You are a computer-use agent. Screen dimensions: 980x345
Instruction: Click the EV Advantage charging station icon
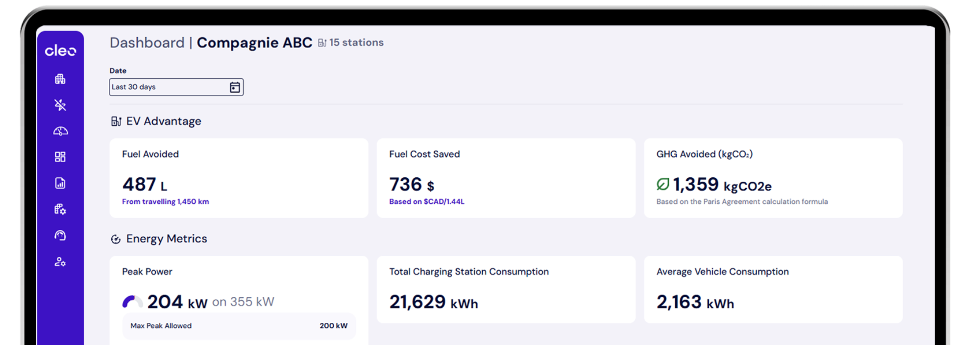[116, 121]
